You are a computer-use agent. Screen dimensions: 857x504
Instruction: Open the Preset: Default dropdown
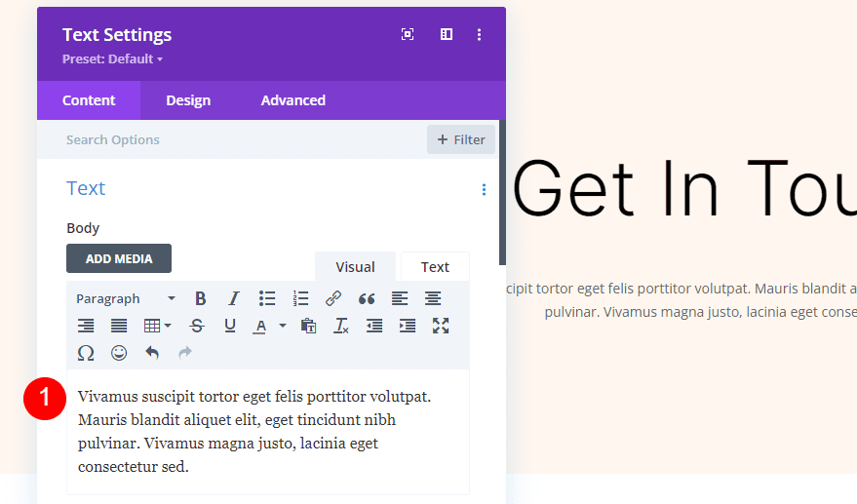point(112,59)
